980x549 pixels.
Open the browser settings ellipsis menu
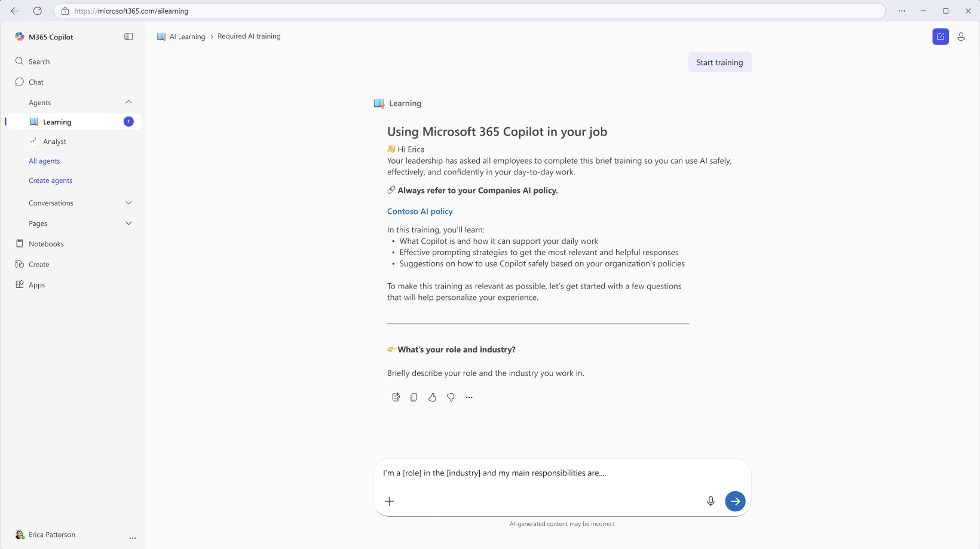902,11
